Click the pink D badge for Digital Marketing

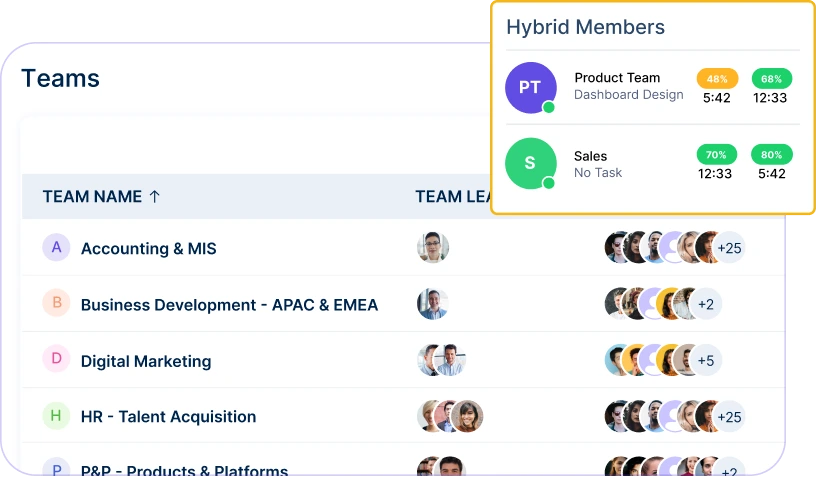point(56,359)
